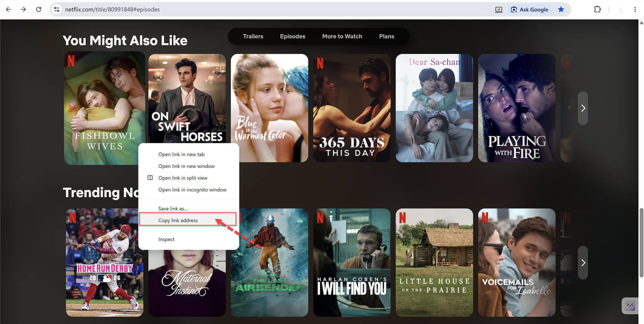This screenshot has width=644, height=324.
Task: Select Open link in incognito window
Action: (x=188, y=190)
